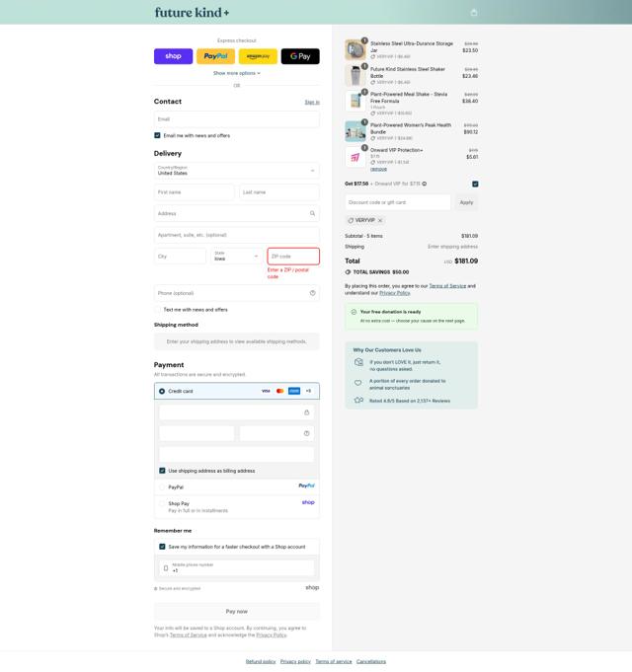Pay with Shop Pay express button
This screenshot has width=632, height=672.
click(x=173, y=56)
